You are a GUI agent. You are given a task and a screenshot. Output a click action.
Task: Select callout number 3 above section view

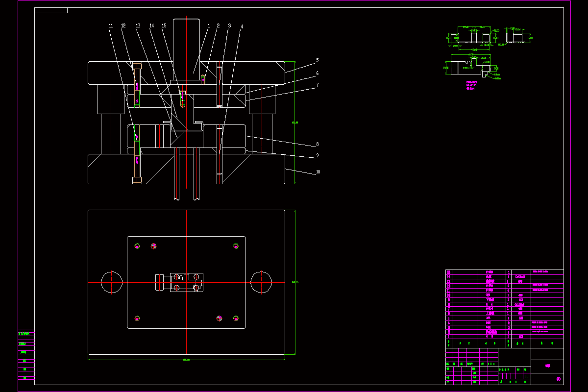click(x=229, y=25)
